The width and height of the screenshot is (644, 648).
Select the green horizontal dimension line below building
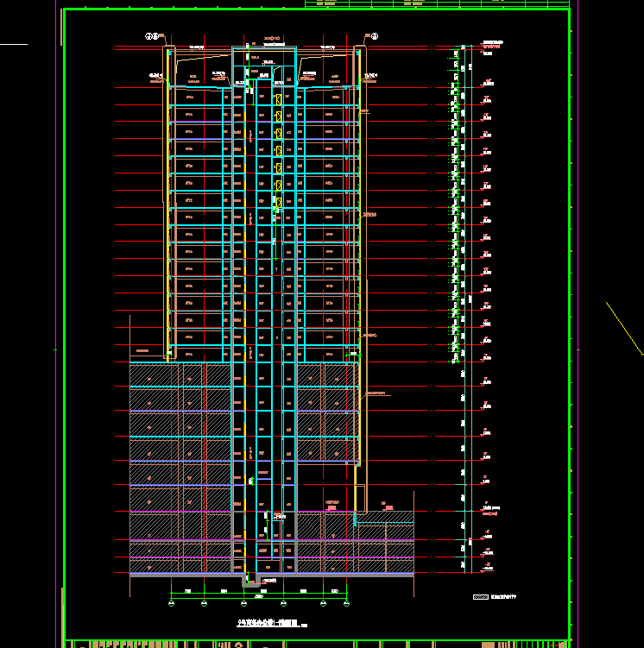tap(259, 598)
